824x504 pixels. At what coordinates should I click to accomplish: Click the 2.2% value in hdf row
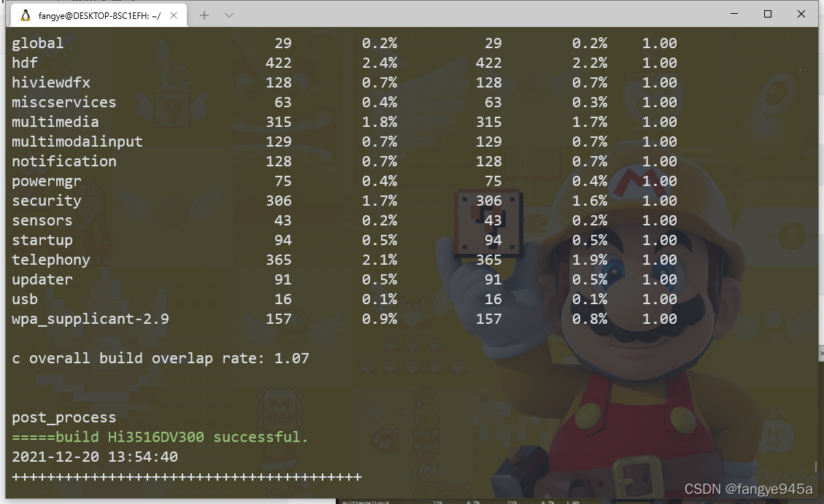(590, 63)
